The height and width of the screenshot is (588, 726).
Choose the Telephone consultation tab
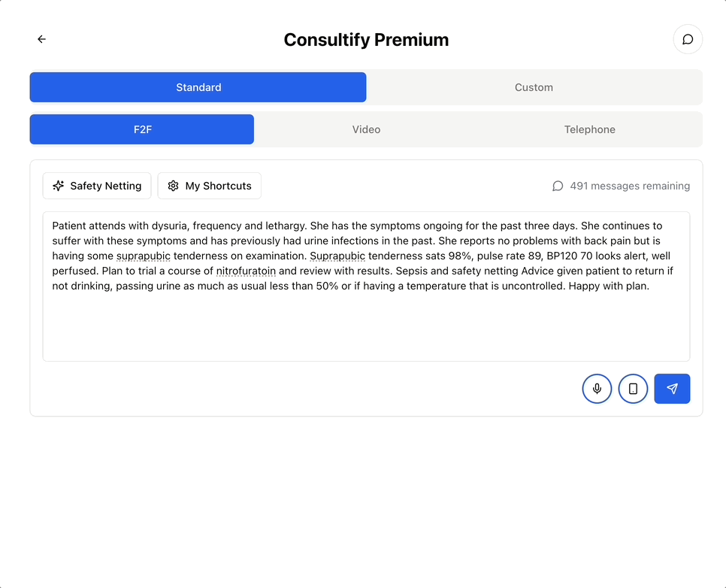(x=589, y=129)
